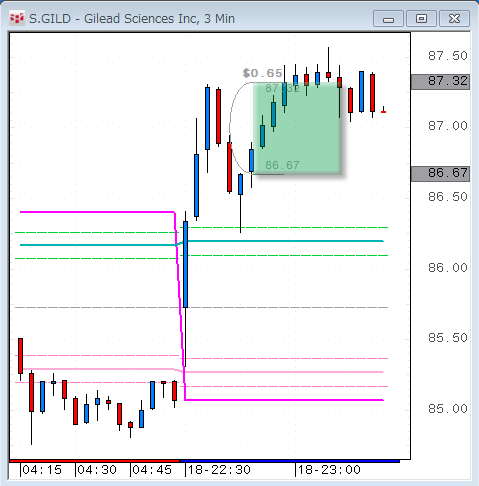Click the 87.50 price axis label
Image resolution: width=479 pixels, height=486 pixels.
[x=448, y=56]
